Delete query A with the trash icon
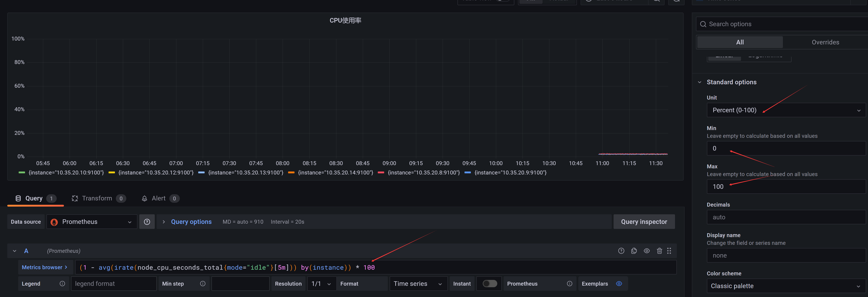Image resolution: width=868 pixels, height=297 pixels. click(659, 251)
